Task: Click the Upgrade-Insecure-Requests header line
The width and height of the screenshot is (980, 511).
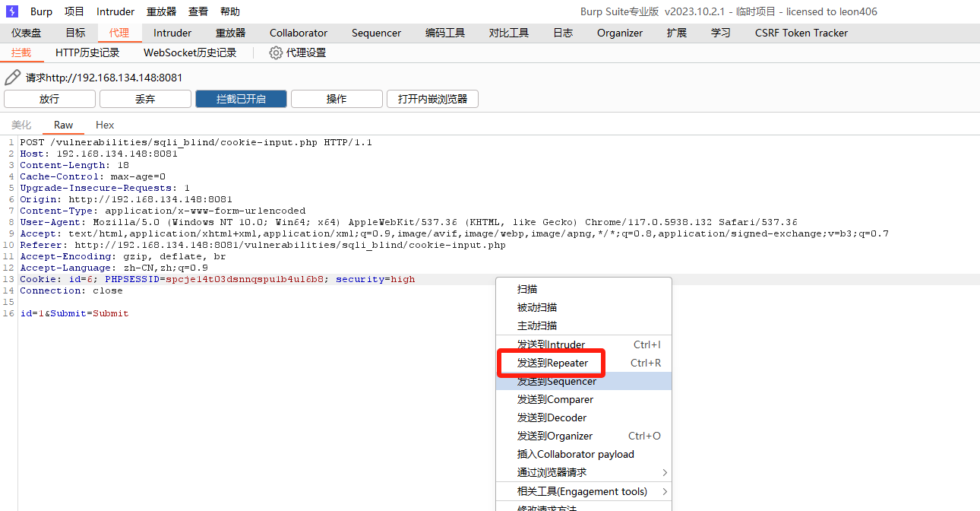Action: click(x=105, y=188)
